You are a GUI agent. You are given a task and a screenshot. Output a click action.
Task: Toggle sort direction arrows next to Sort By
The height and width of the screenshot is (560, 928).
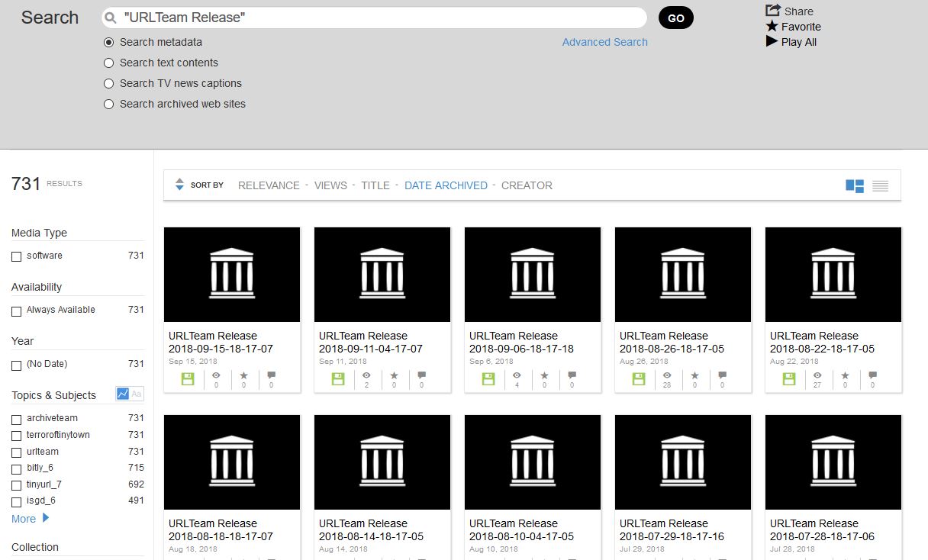click(179, 185)
